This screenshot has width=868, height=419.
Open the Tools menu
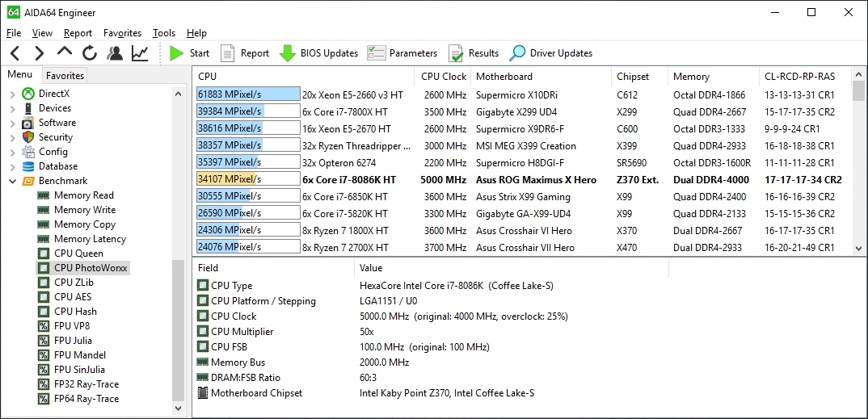[x=164, y=33]
